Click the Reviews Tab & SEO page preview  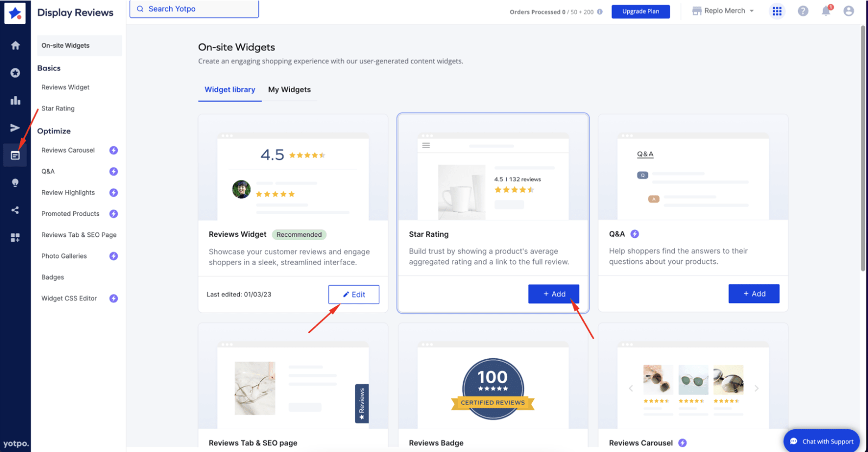pyautogui.click(x=293, y=377)
